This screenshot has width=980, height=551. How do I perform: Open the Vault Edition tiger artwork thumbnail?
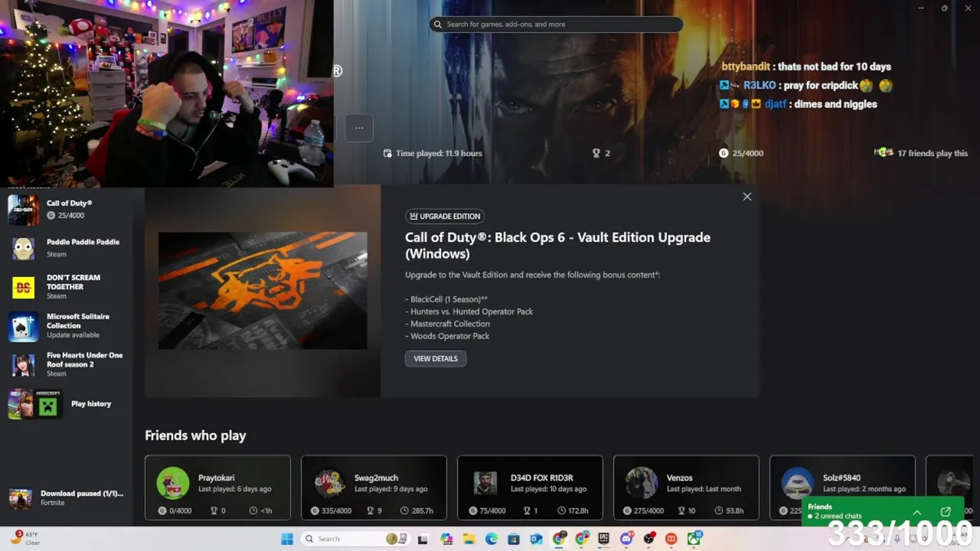(263, 291)
